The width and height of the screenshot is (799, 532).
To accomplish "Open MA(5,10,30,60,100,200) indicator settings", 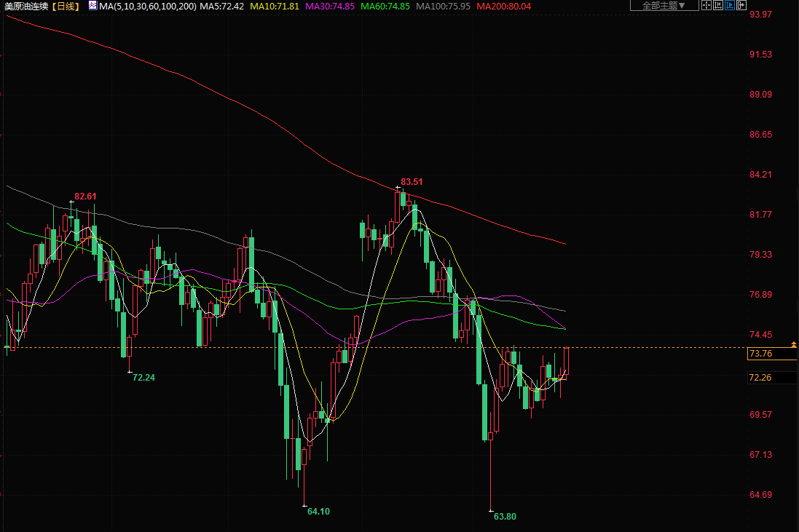I will point(148,6).
